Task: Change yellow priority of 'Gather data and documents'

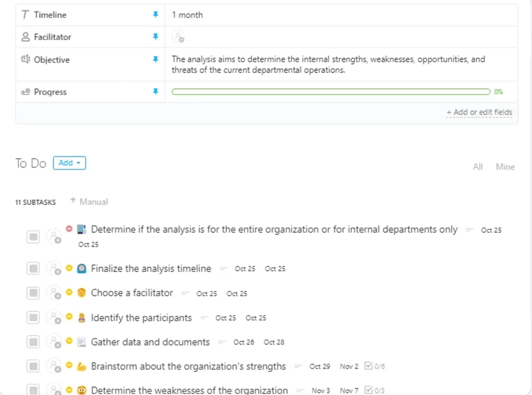Action: (69, 341)
